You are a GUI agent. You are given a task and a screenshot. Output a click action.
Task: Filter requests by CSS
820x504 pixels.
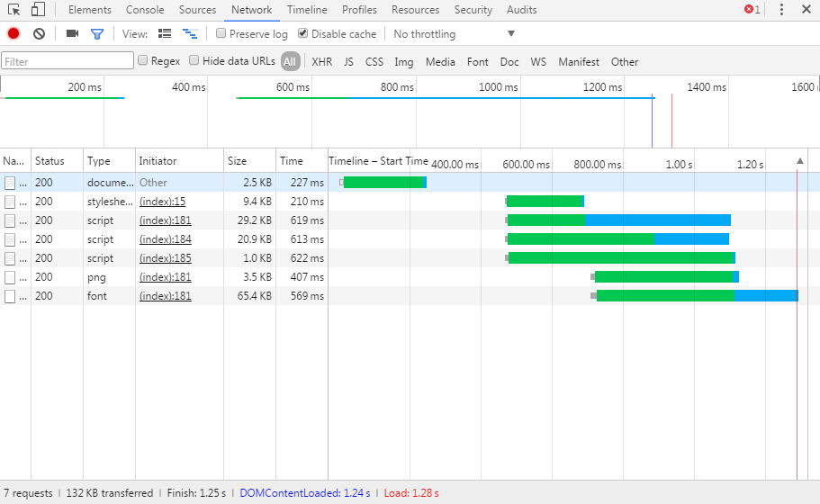pyautogui.click(x=374, y=62)
